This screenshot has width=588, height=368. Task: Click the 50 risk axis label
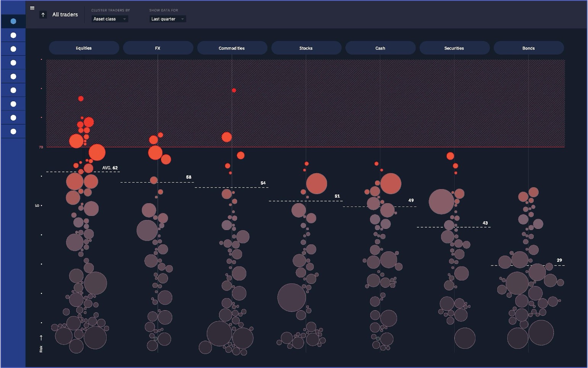[x=37, y=206]
